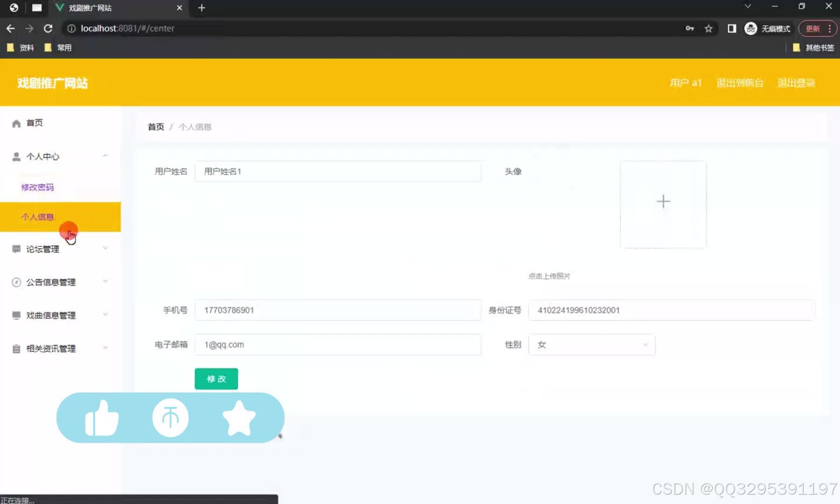
Task: Collapse the 个人中心 menu chevron
Action: pos(105,156)
